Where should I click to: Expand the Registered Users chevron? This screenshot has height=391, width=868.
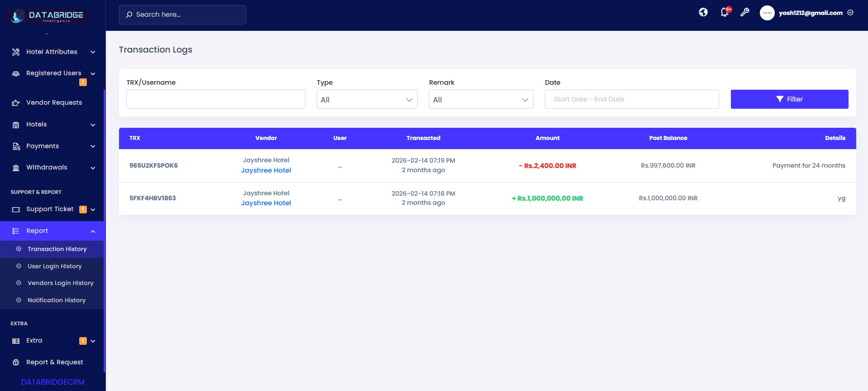[x=93, y=73]
